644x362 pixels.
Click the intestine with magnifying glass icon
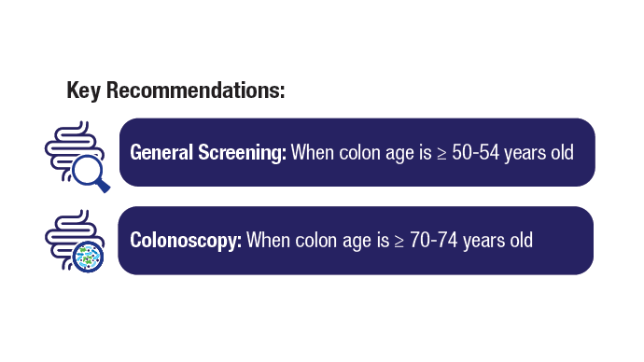tap(77, 157)
